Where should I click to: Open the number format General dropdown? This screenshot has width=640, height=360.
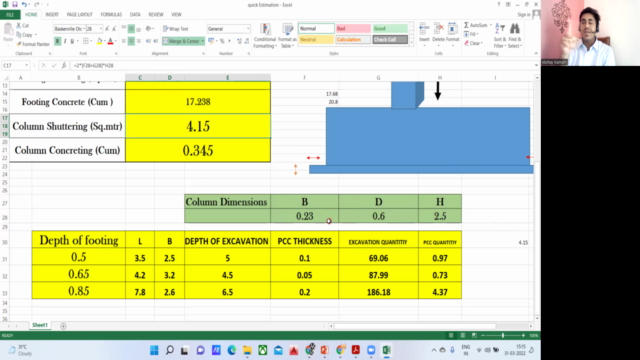248,29
